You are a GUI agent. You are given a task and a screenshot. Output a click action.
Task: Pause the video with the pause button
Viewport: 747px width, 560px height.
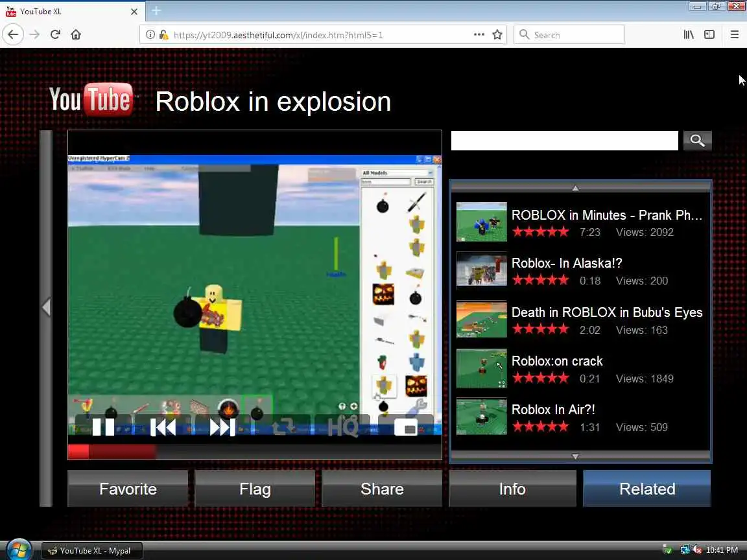tap(103, 426)
